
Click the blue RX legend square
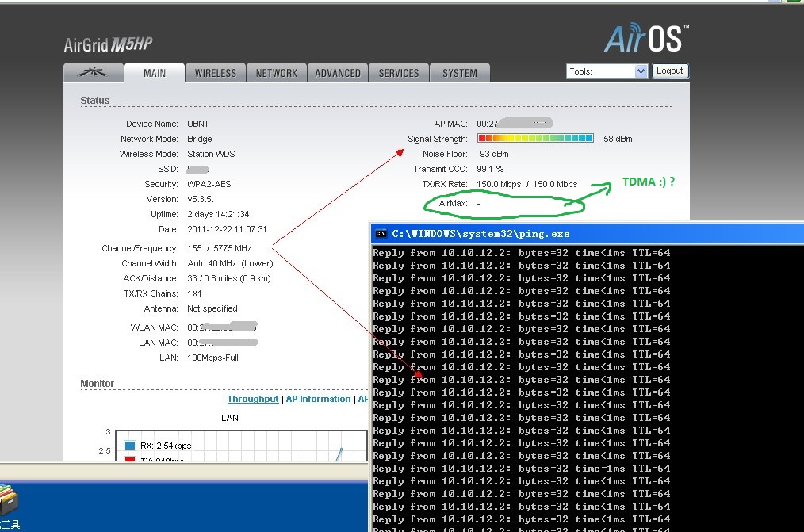click(129, 446)
